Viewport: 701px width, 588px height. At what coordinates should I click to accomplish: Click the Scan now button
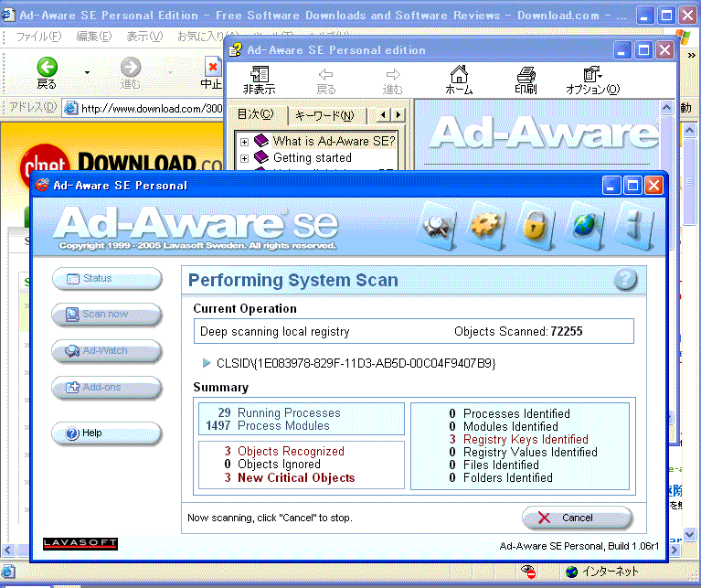106,315
